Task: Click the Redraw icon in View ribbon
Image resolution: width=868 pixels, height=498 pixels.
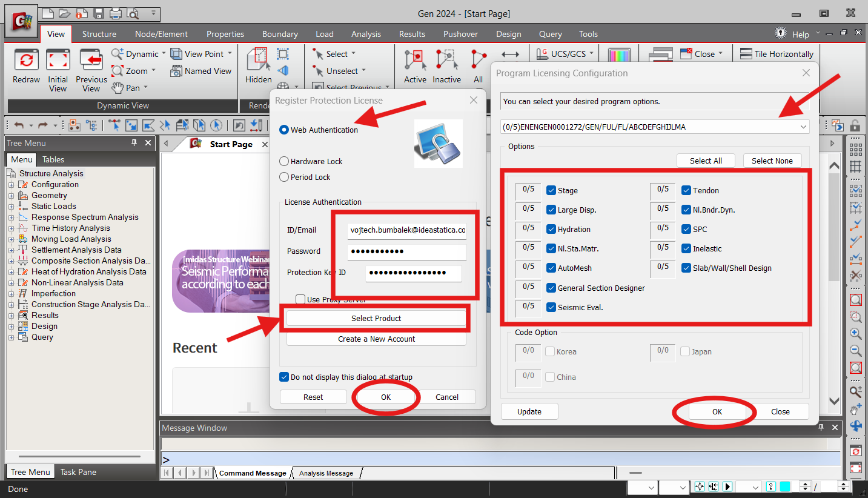Action: (26, 61)
